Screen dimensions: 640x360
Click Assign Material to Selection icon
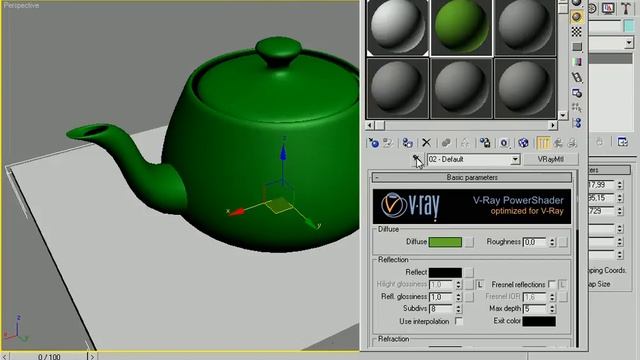pos(407,143)
